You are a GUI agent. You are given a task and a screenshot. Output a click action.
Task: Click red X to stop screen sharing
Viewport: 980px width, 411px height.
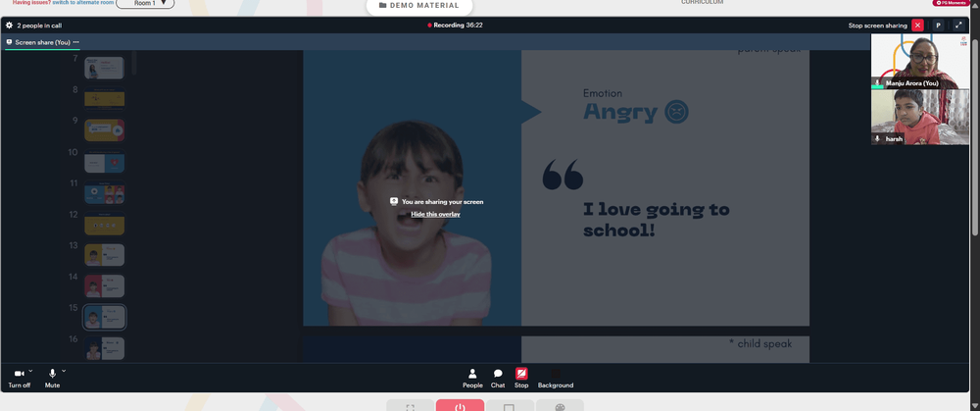917,26
